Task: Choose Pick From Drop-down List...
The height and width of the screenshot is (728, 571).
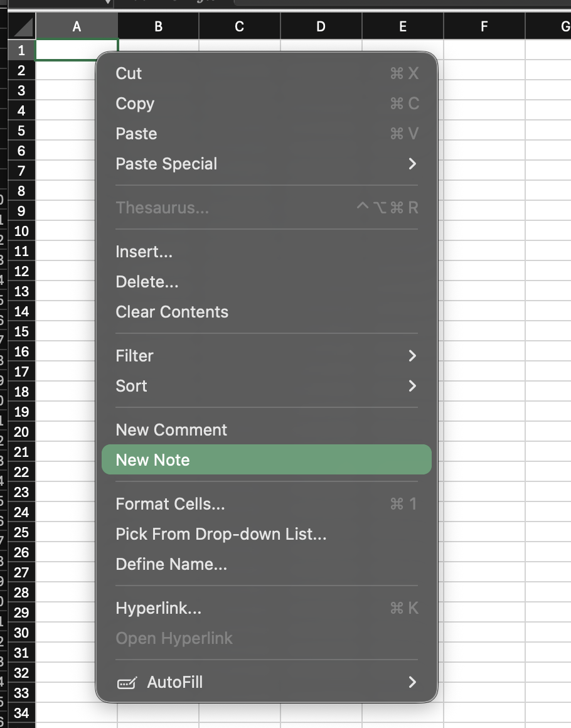Action: (221, 534)
